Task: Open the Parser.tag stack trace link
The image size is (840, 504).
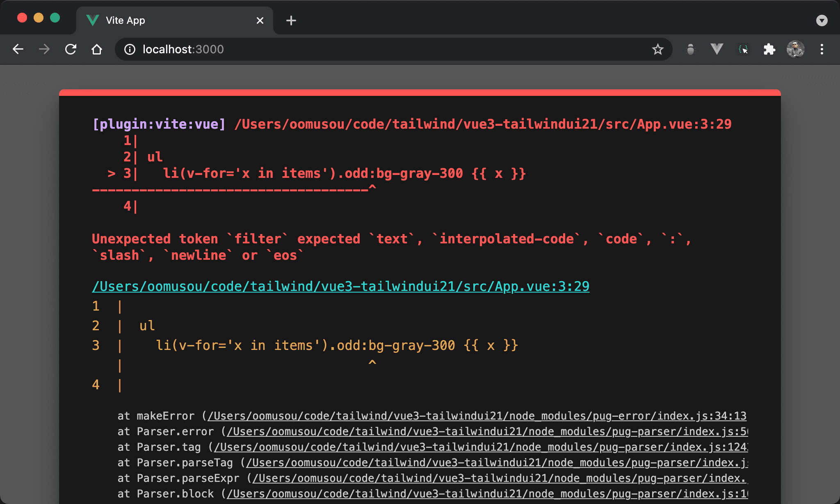Action: [x=481, y=447]
